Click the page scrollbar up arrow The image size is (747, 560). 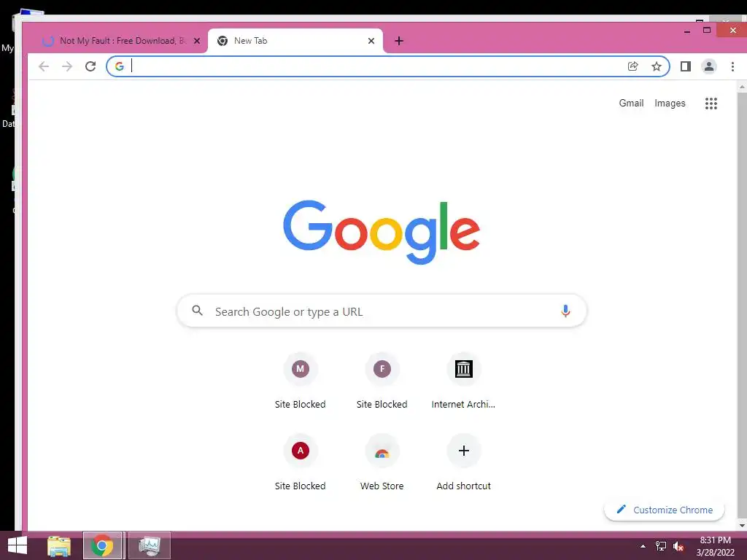(x=742, y=87)
